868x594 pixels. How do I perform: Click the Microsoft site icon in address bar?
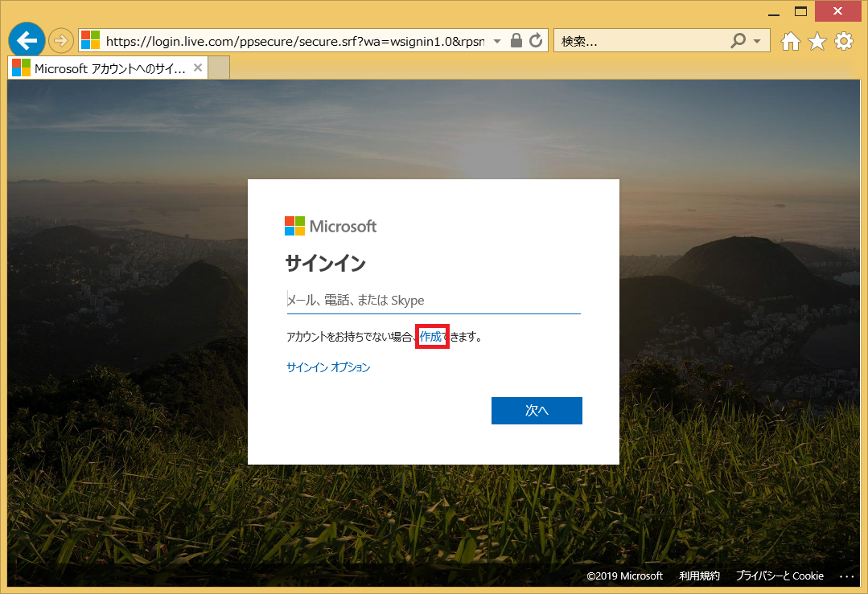[x=90, y=40]
